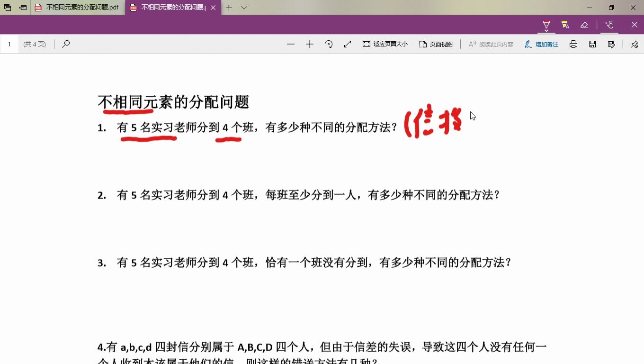
Task: Switch to first 不相同元素的分配问题.pdf tab
Action: [78, 8]
